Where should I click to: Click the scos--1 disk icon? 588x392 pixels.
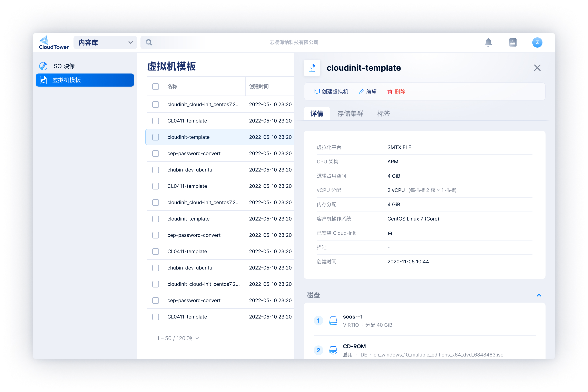pyautogui.click(x=333, y=321)
